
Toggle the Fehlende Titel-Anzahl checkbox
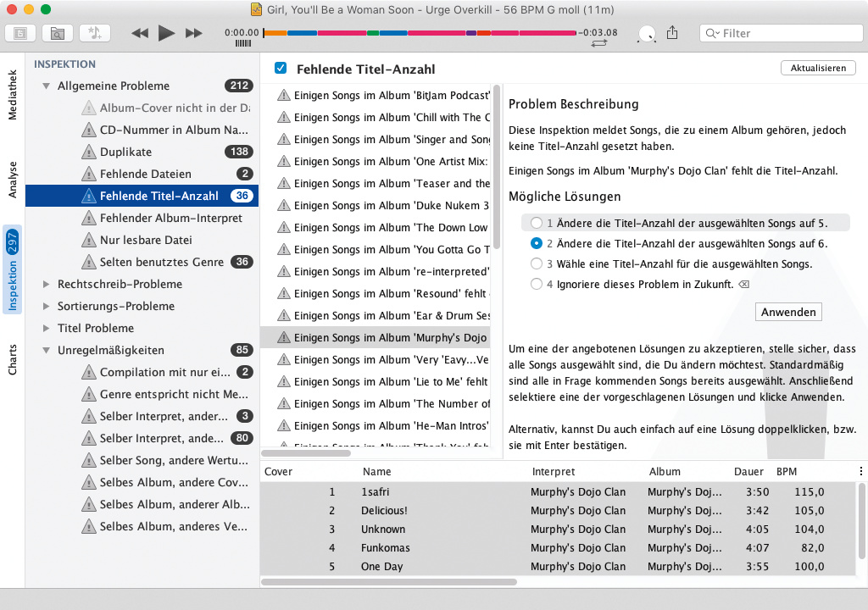pos(281,69)
